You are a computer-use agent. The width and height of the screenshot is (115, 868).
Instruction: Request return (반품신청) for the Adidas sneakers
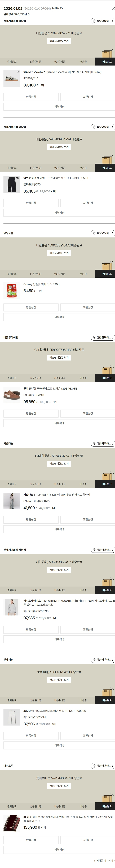click(31, 97)
